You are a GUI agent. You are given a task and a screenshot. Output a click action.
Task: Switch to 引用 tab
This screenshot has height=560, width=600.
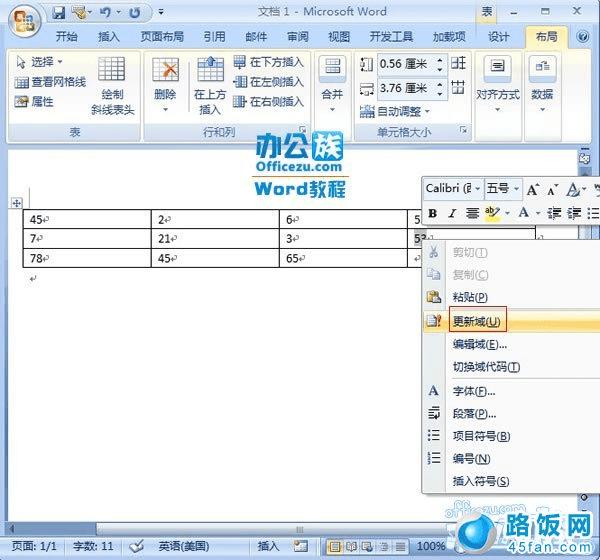tap(214, 37)
